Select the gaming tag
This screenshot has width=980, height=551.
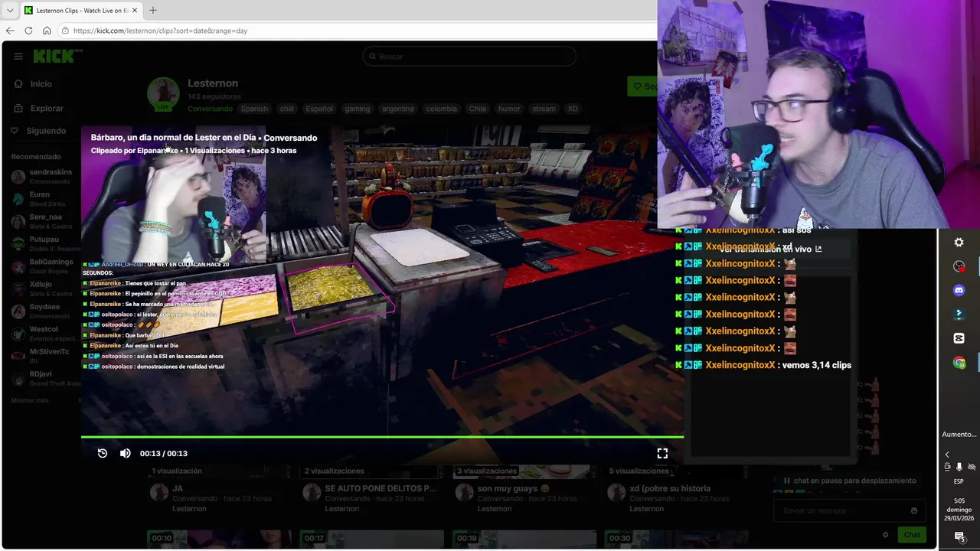pyautogui.click(x=357, y=109)
